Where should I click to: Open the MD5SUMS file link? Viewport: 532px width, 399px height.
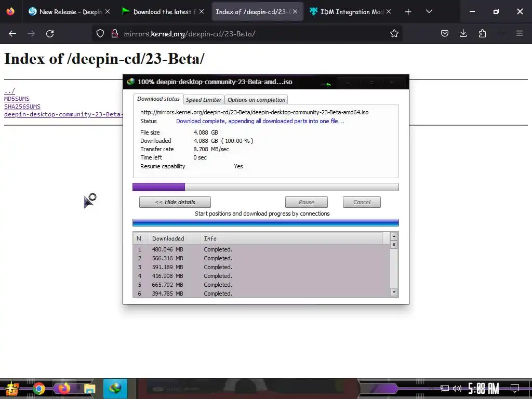click(x=17, y=99)
